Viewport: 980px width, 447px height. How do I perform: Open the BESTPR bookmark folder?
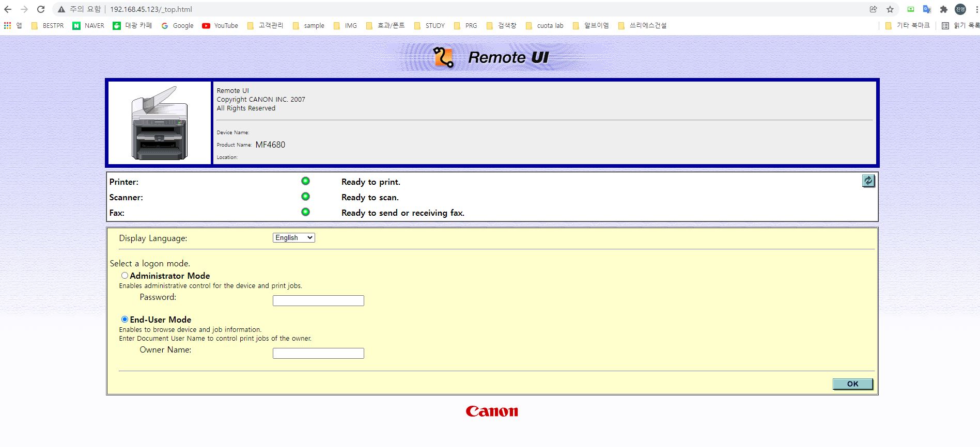[48, 25]
